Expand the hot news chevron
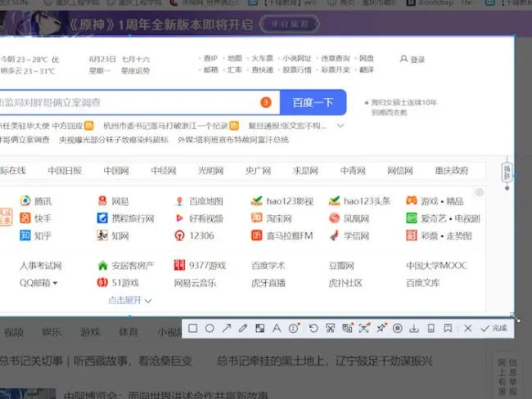 tap(340, 126)
